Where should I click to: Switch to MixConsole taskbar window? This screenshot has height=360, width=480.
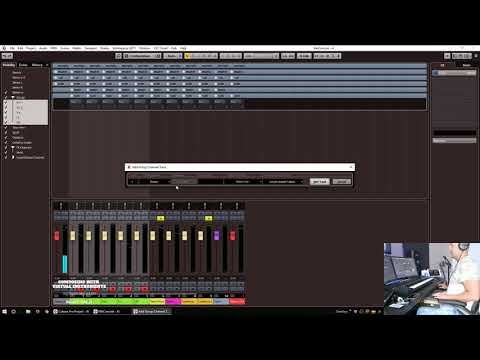click(107, 311)
